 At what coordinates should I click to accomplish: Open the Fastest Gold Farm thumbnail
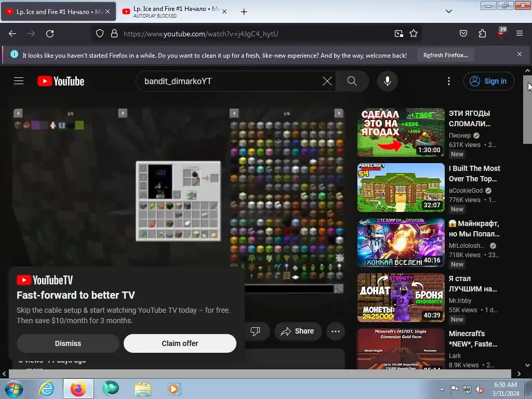[x=401, y=349]
